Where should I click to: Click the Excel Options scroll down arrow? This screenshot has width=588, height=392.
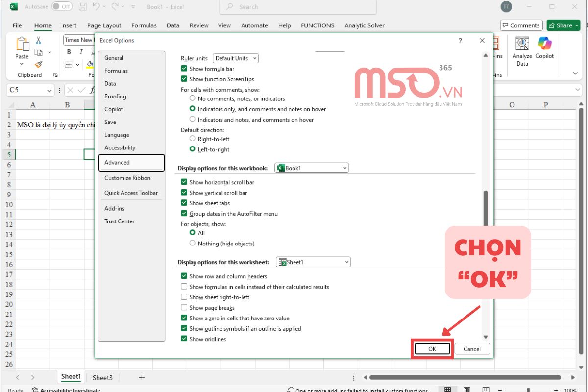(486, 337)
